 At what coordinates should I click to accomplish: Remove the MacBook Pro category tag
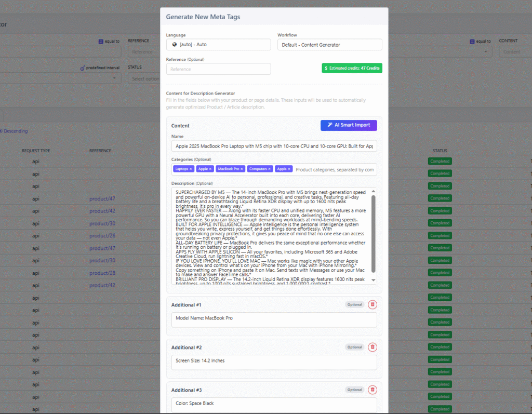click(x=242, y=169)
